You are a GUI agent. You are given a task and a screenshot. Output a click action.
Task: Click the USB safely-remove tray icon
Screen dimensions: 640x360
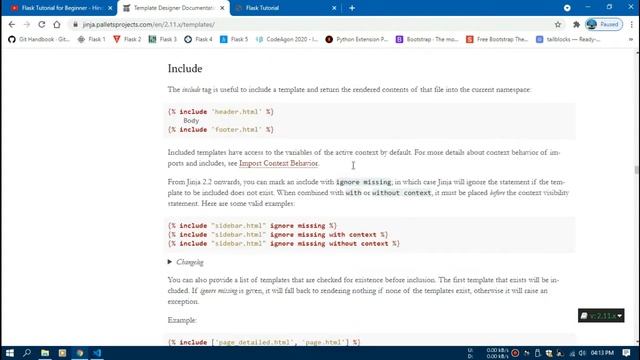[538, 353]
